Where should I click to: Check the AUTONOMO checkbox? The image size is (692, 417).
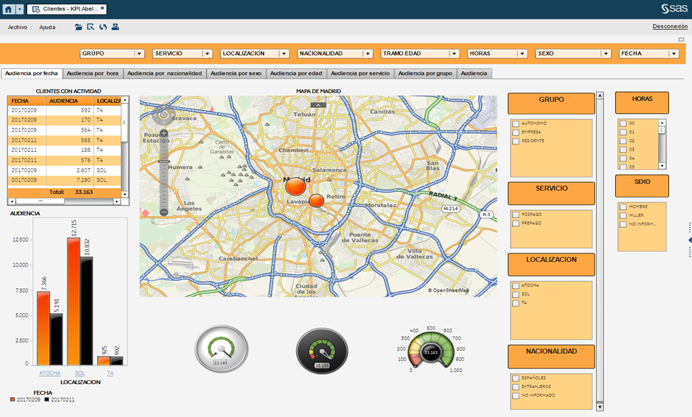[x=515, y=124]
